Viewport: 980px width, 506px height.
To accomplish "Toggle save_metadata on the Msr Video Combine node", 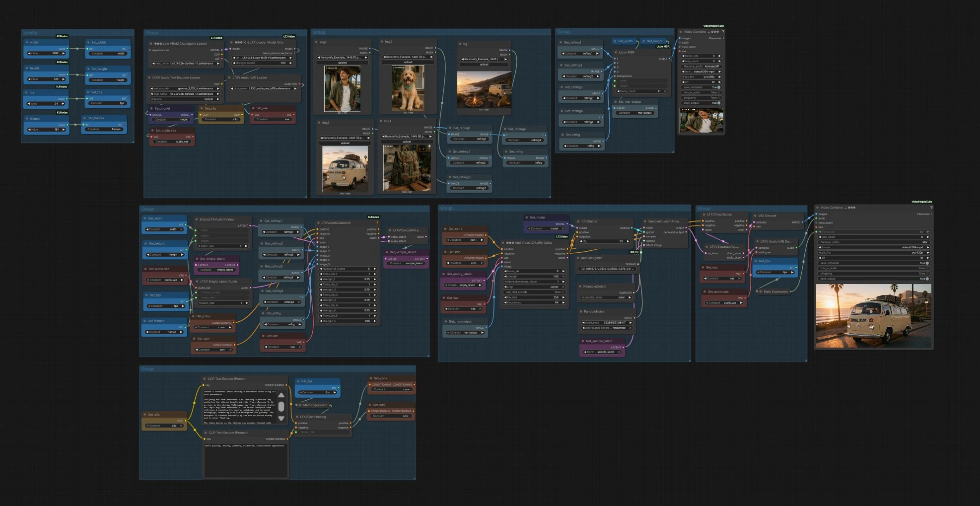I will coord(873,263).
